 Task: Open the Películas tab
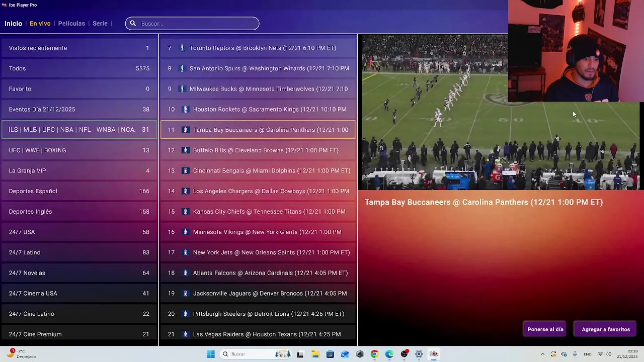(x=71, y=24)
